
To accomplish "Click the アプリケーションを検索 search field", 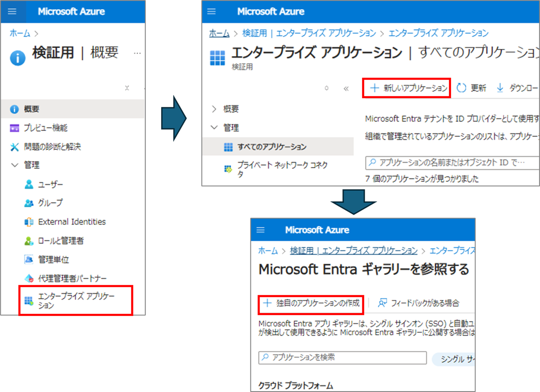I will pos(343,358).
